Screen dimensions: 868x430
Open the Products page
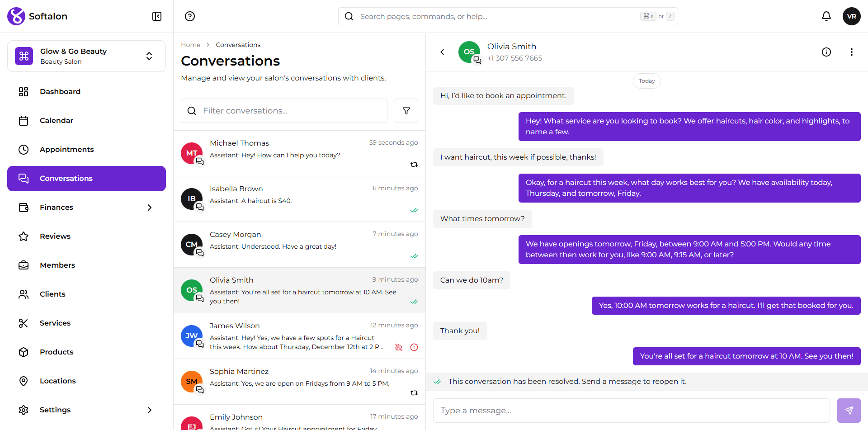point(86,352)
